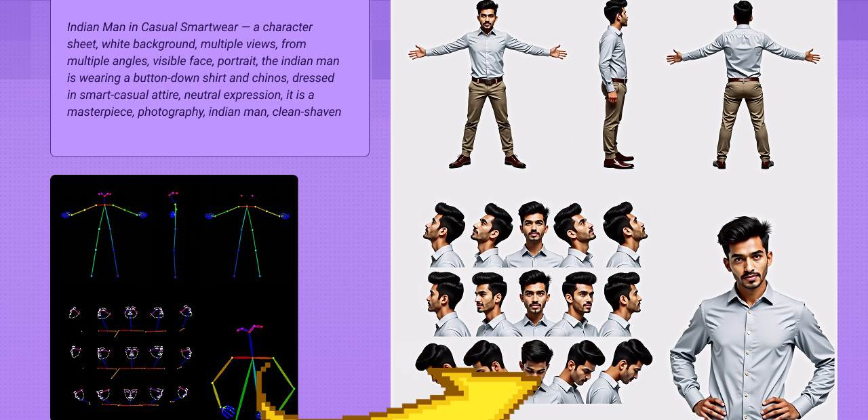
Task: Click the center face landmark in top row
Action: pyautogui.click(x=130, y=313)
